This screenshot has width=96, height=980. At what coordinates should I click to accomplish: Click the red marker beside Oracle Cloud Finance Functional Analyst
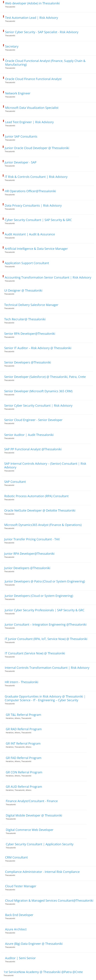3,78
